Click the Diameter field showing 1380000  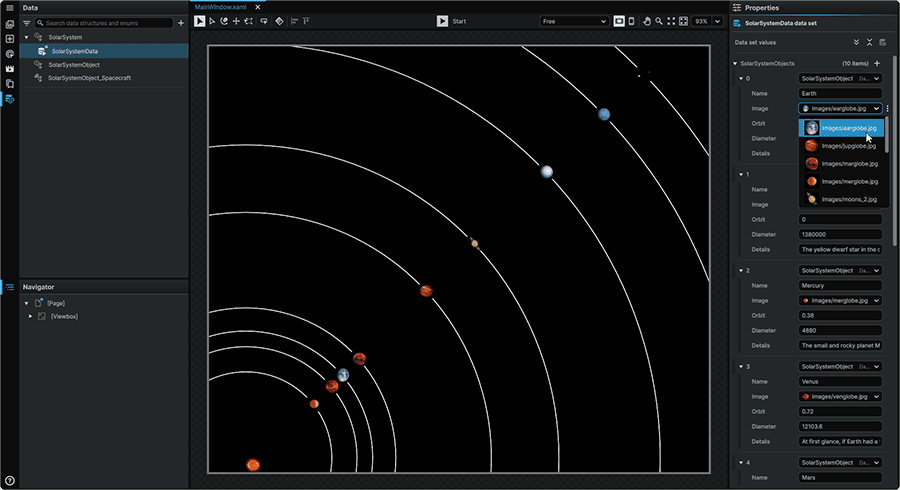[840, 235]
